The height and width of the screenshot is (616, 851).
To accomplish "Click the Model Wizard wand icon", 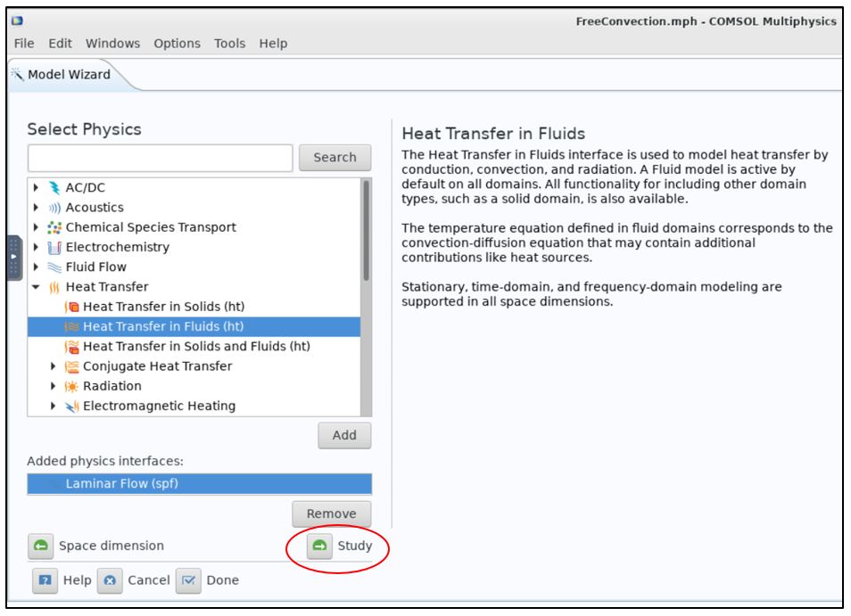I will click(x=17, y=74).
